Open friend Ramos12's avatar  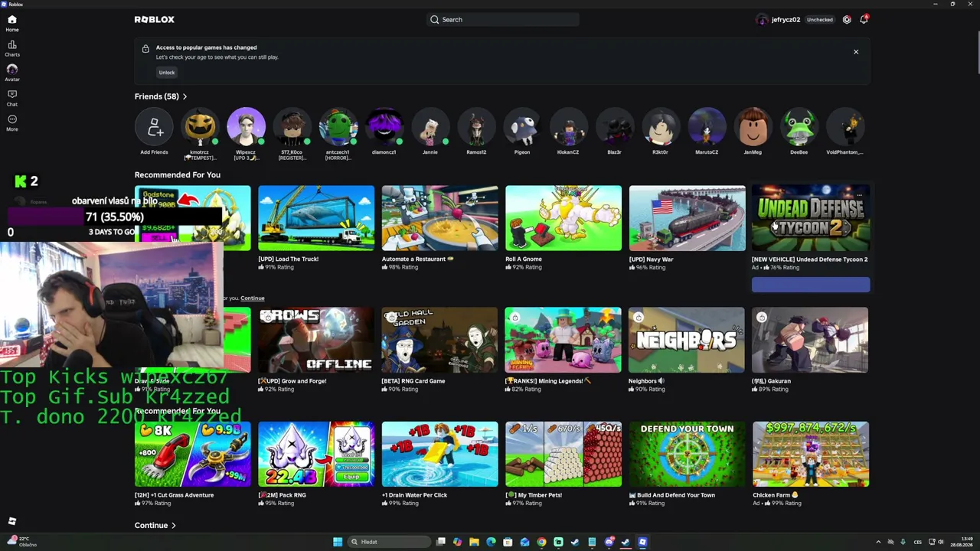click(476, 128)
